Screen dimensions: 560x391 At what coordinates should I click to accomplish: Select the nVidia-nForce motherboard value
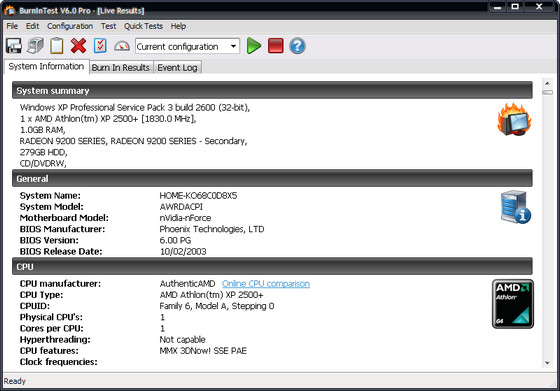click(185, 218)
